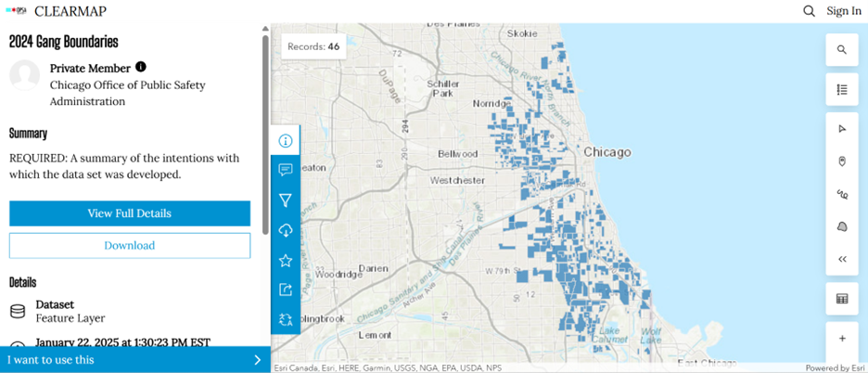868x373 pixels.
Task: Open the map search tool
Action: click(841, 50)
